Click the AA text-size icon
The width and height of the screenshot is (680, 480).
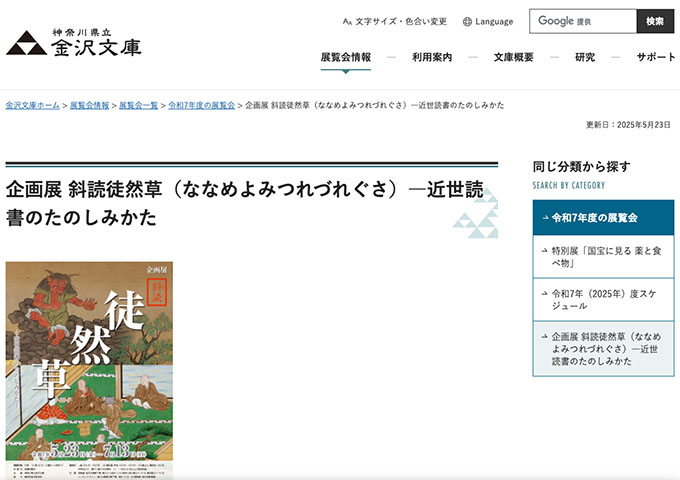point(347,22)
